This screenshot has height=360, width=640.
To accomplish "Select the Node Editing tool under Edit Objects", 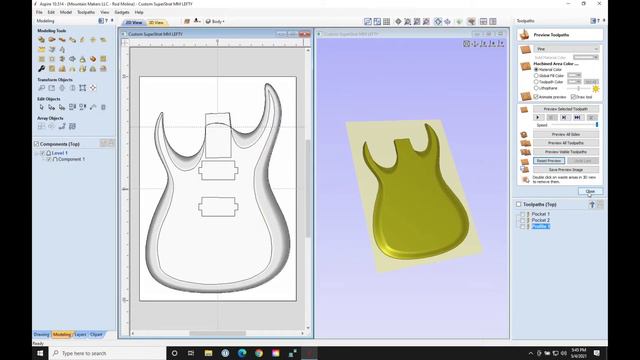I will tap(52, 107).
